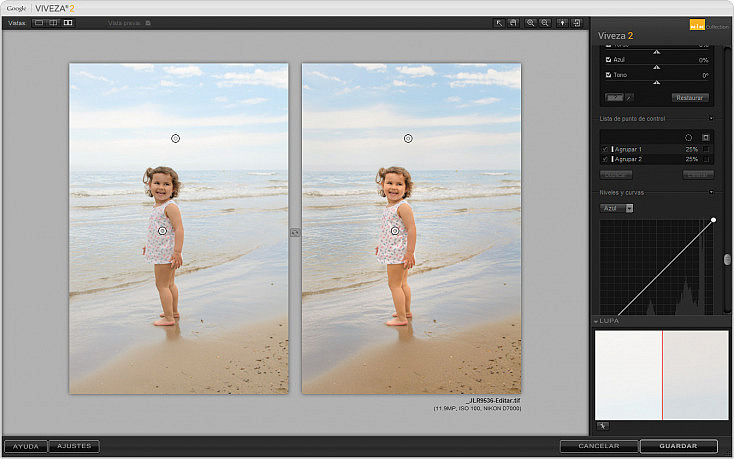Toggle Agrupar 1 enable checkbox

(x=605, y=149)
